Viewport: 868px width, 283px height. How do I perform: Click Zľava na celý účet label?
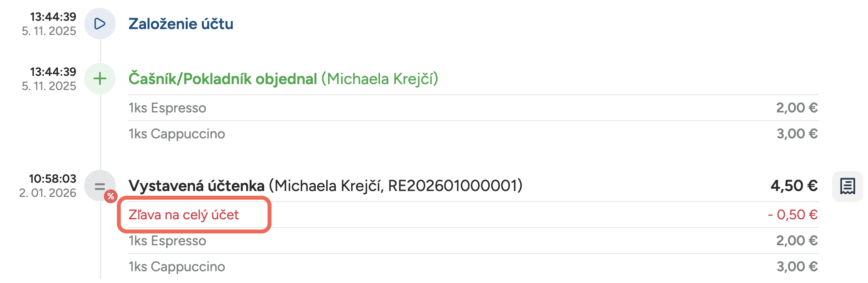pos(183,215)
